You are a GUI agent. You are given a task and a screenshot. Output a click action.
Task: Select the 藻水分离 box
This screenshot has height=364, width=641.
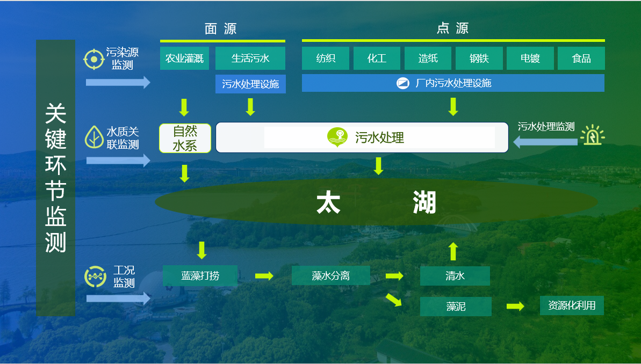point(331,276)
